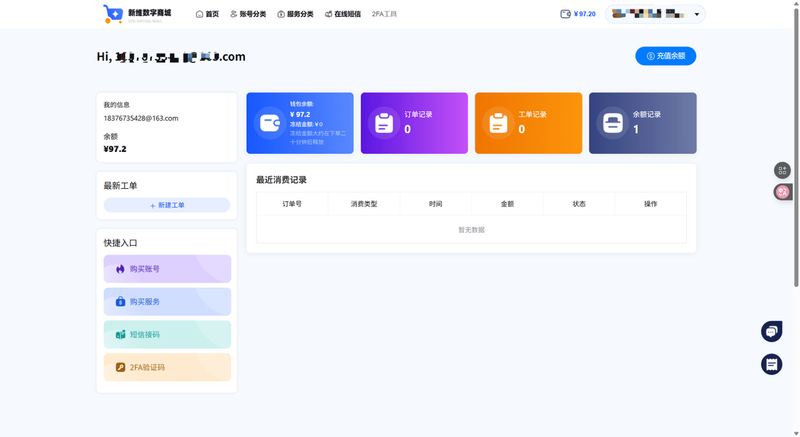Open the floating chat bubble icon
This screenshot has height=437, width=800.
pyautogui.click(x=771, y=331)
